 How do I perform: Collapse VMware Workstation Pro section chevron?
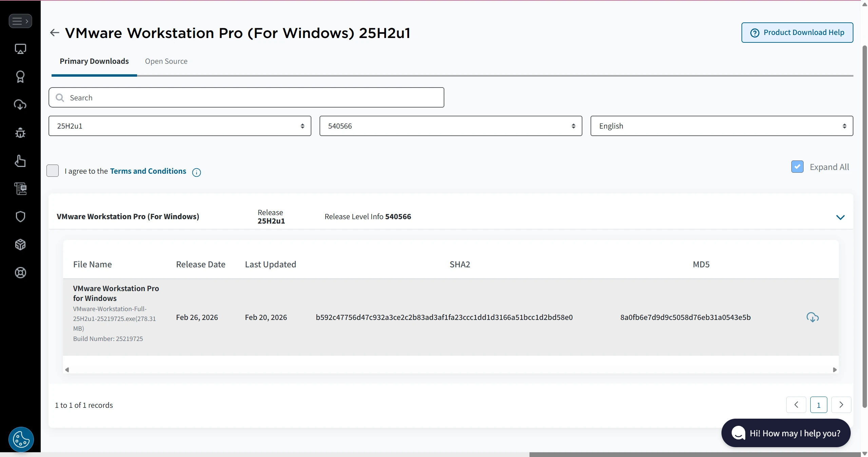tap(840, 217)
